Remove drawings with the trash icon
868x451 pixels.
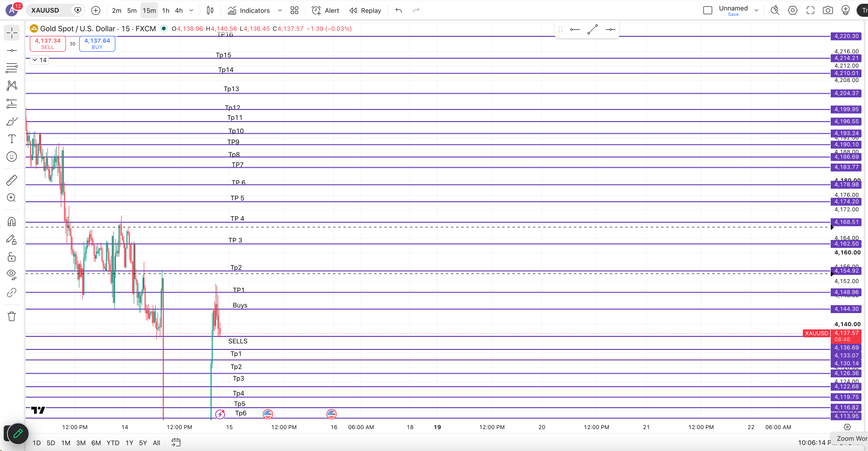pos(12,316)
